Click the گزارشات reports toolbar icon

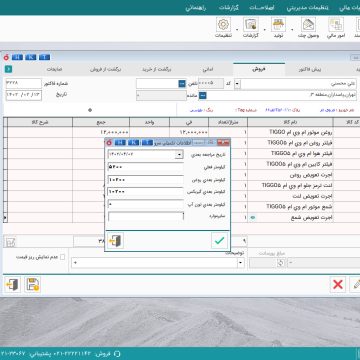(x=251, y=25)
